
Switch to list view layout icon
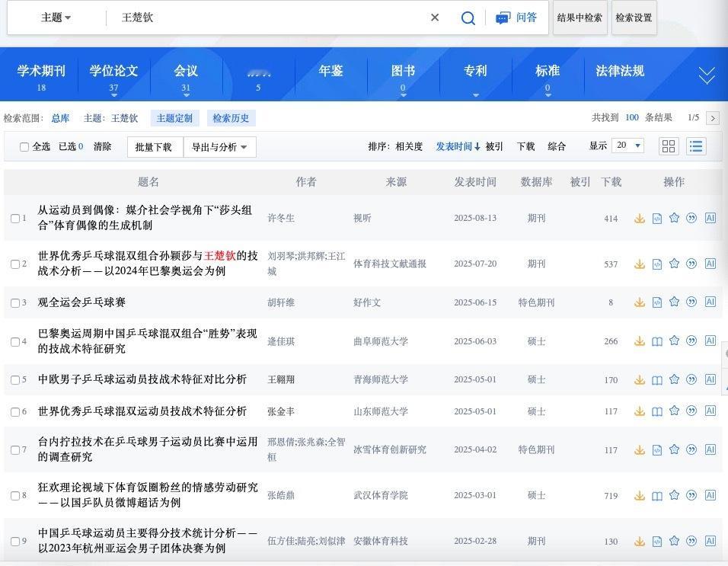(x=695, y=146)
